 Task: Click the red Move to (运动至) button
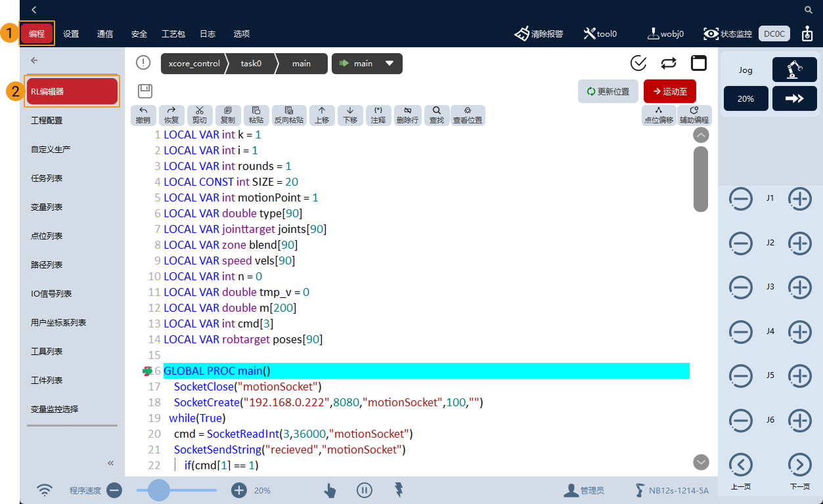pos(670,91)
